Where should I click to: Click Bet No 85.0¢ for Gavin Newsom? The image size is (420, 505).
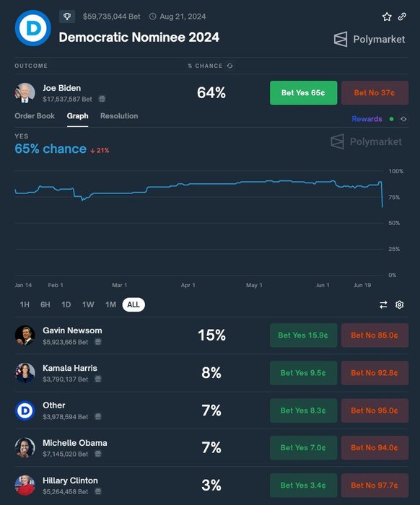[375, 335]
